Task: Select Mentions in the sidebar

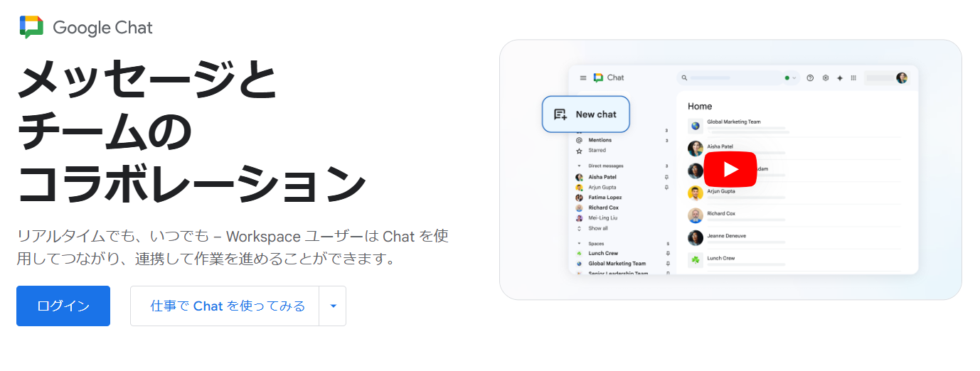Action: [x=600, y=140]
